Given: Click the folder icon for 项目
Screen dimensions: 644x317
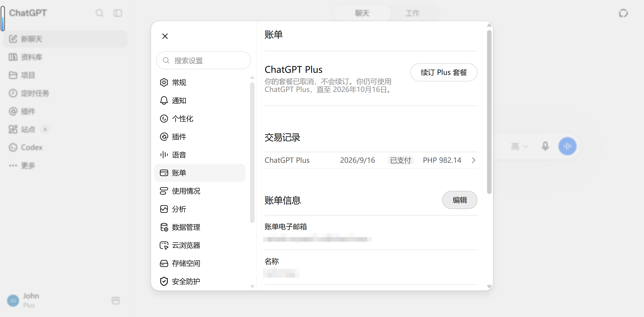Looking at the screenshot, I should pos(13,75).
